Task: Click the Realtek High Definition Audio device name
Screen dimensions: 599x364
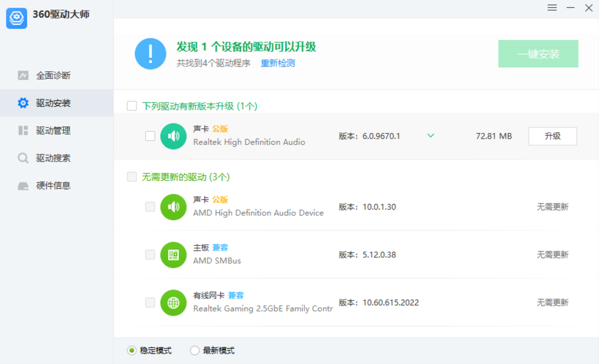Action: click(x=249, y=142)
